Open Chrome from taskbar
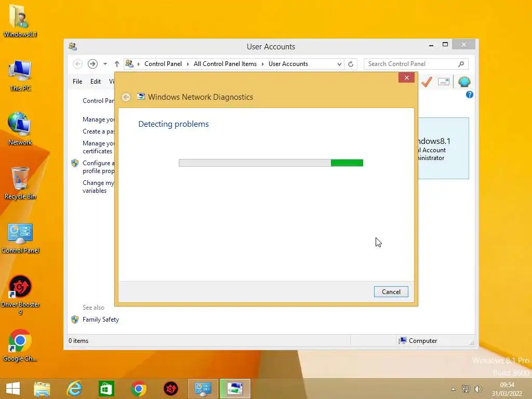The height and width of the screenshot is (399, 532). coord(138,389)
